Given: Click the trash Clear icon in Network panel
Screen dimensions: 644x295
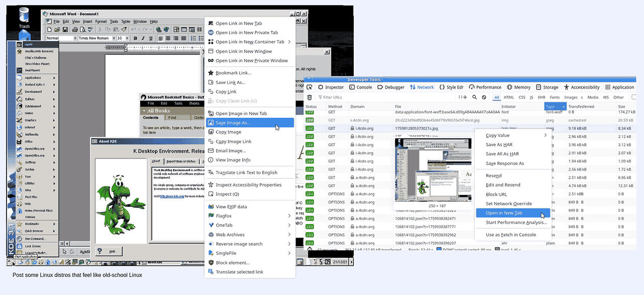Looking at the screenshot, I should [309, 97].
